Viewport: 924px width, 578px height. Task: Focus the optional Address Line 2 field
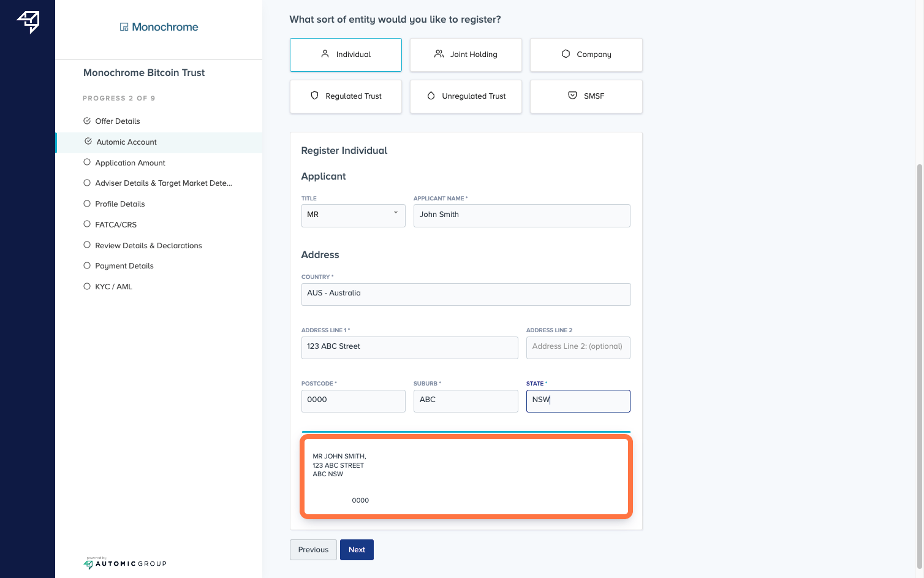[x=578, y=348]
